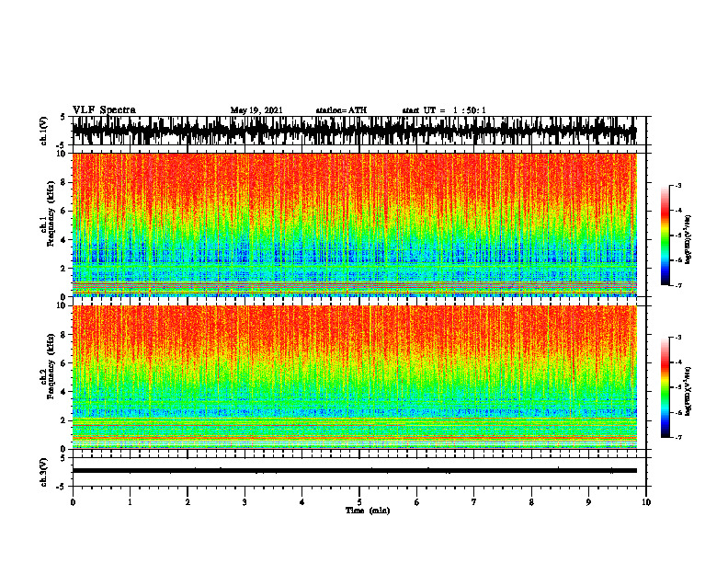The height and width of the screenshot is (563, 728).
Task: Click the ch.1(V) waveform trace panel
Action: (x=359, y=131)
